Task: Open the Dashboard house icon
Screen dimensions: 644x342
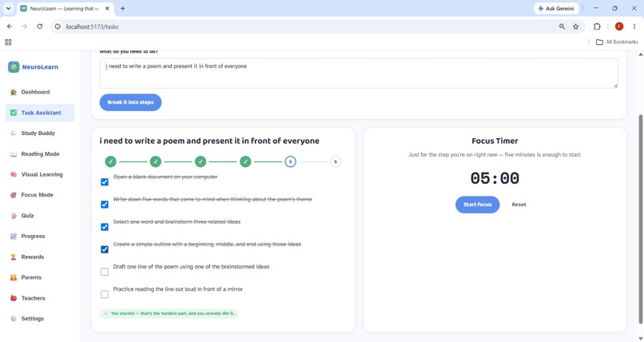Action: pos(14,92)
